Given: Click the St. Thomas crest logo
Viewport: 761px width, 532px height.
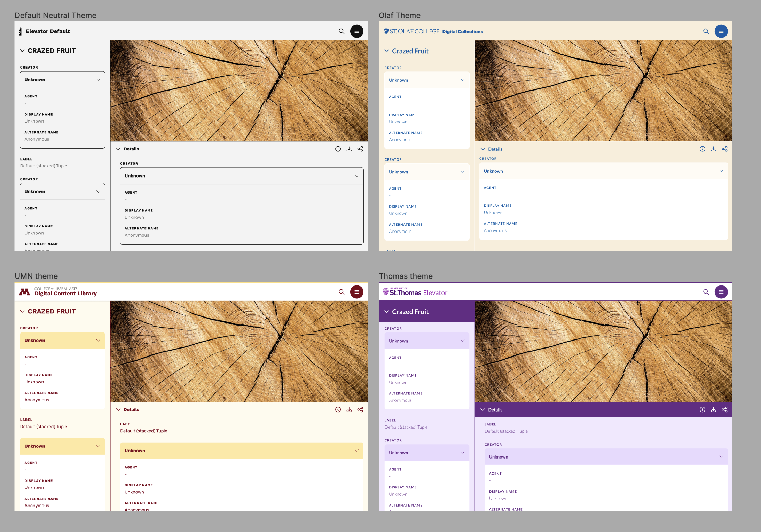Looking at the screenshot, I should pyautogui.click(x=386, y=292).
